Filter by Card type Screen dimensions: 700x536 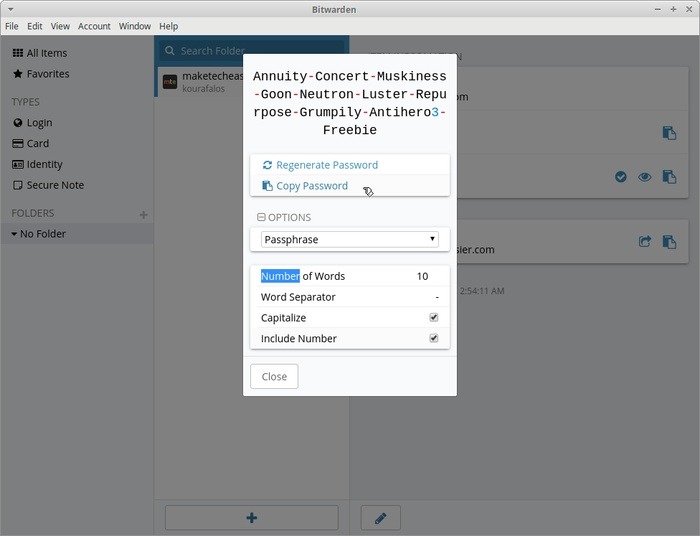(x=31, y=143)
